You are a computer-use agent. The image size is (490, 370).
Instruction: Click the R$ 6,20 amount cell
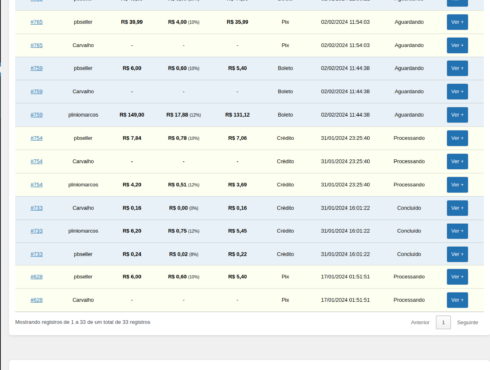coord(132,231)
